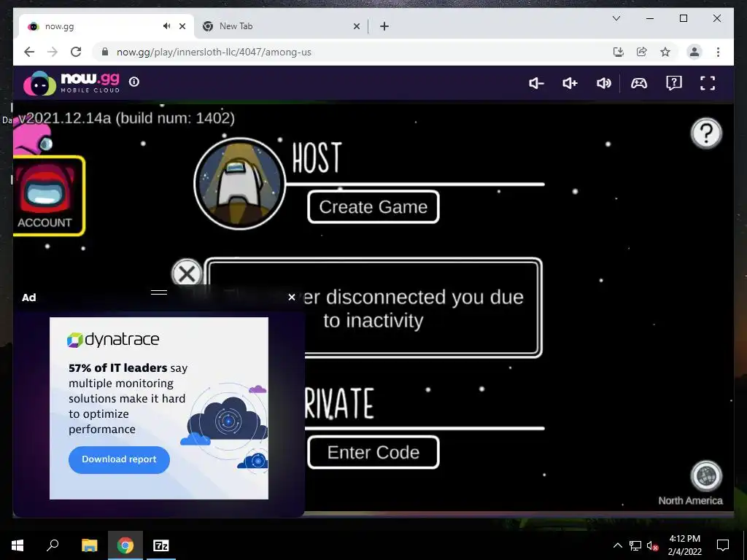747x560 pixels.
Task: Bookmark this page with the star
Action: [x=665, y=52]
